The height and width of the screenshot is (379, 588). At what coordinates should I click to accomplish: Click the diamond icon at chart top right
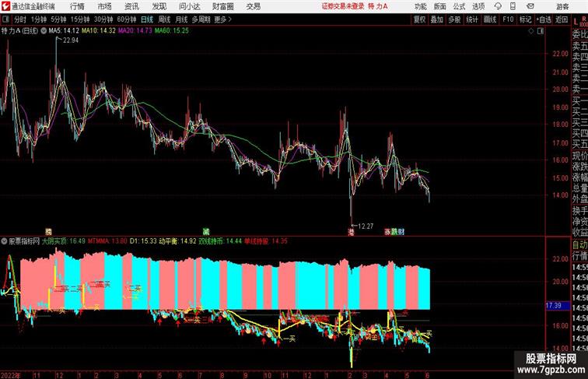click(x=531, y=31)
